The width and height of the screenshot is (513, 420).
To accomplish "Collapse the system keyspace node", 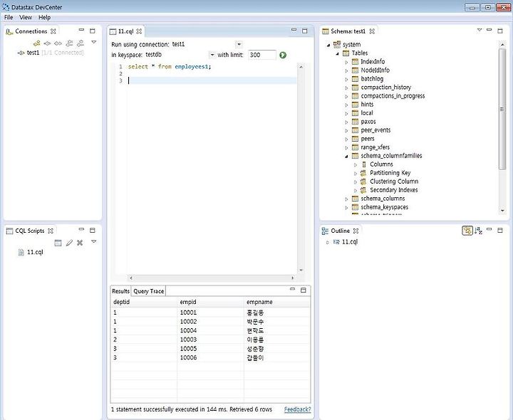I will coord(328,45).
